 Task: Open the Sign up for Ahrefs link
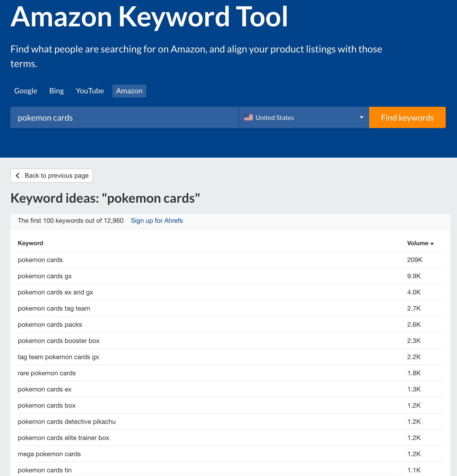click(x=157, y=220)
